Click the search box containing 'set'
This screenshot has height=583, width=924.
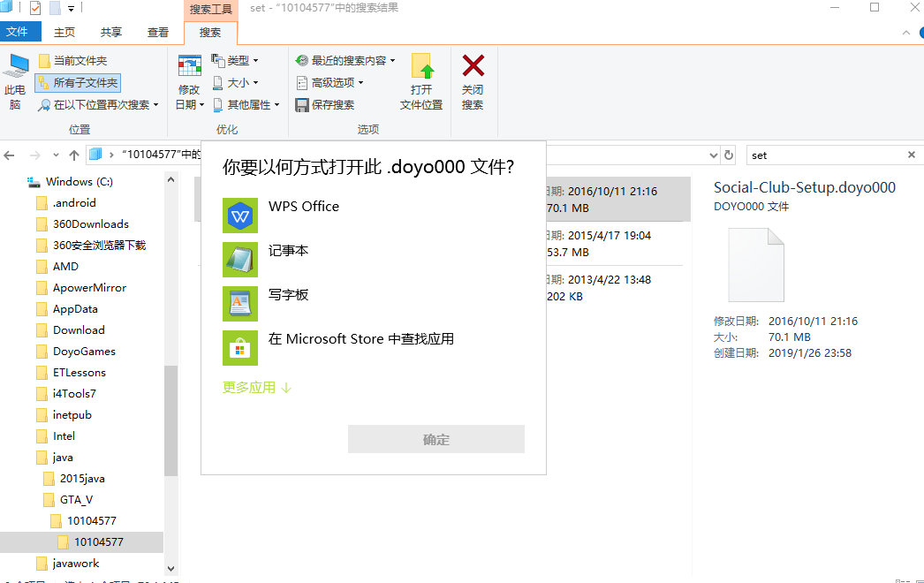825,155
